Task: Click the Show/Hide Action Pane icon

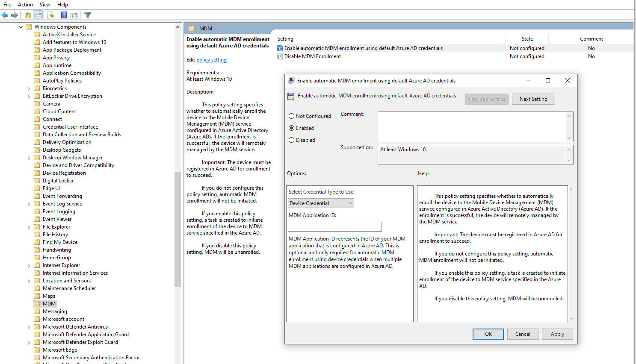Action: pos(74,15)
